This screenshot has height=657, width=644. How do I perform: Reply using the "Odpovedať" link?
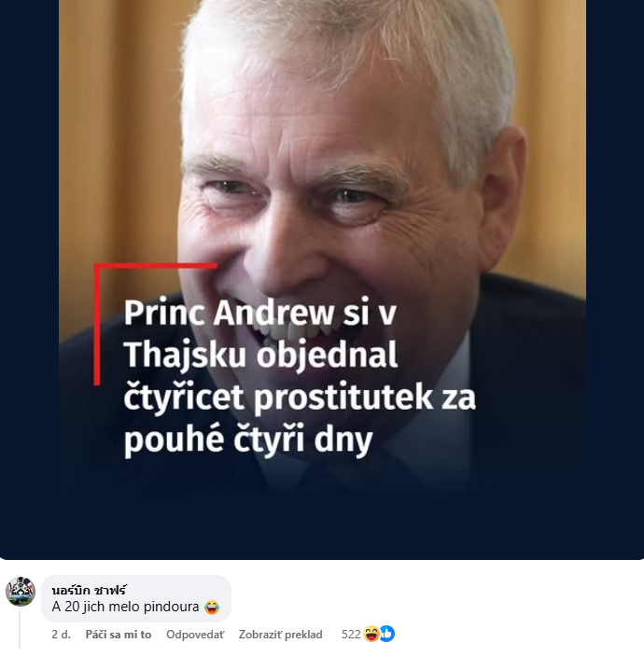(195, 635)
